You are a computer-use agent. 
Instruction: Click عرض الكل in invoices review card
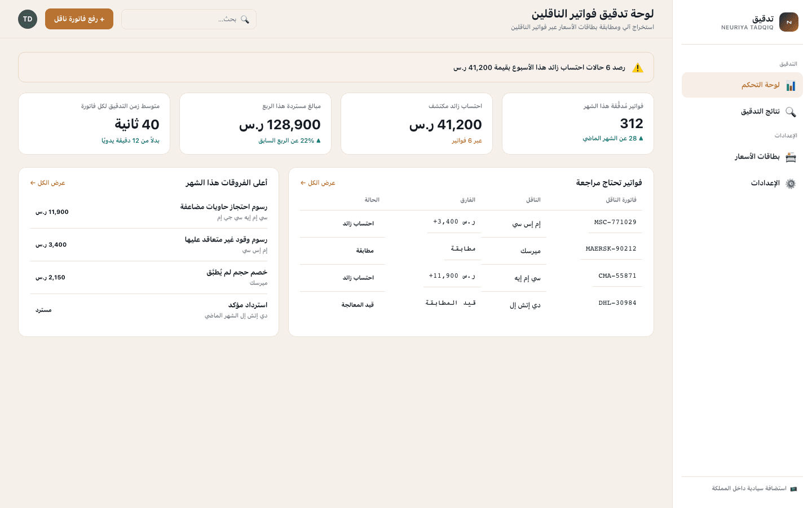pos(317,183)
